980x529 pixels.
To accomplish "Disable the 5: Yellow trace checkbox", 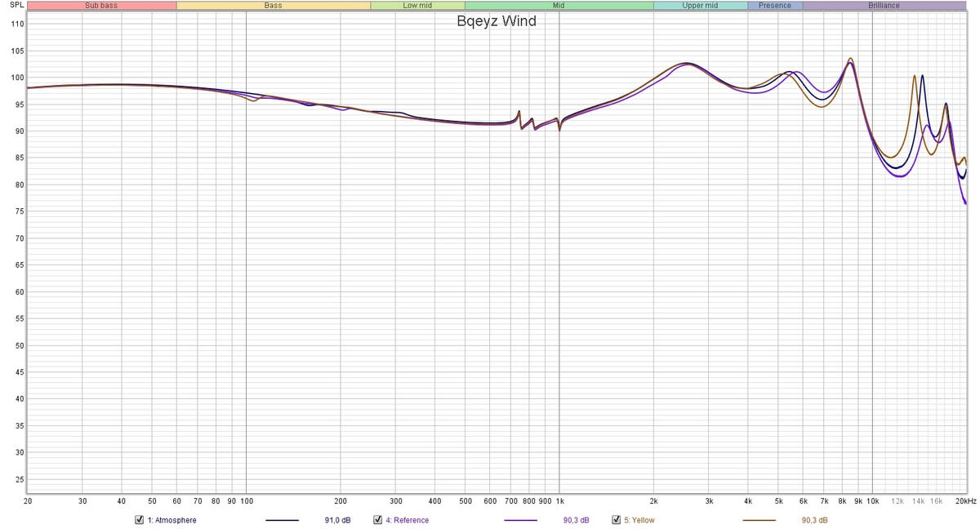I will click(617, 520).
